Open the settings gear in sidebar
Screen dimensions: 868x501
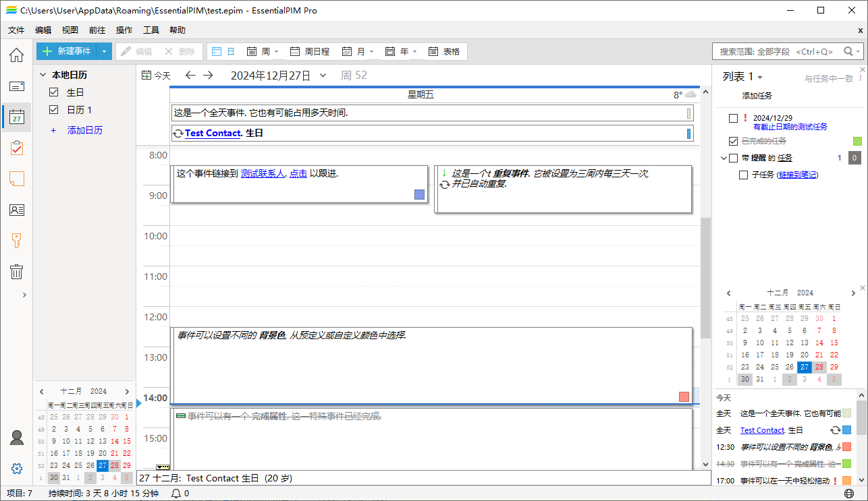click(x=17, y=469)
